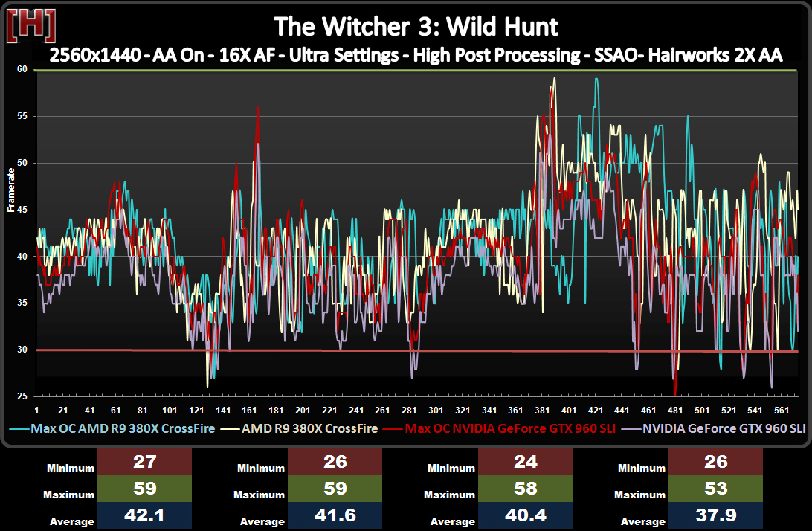812x531 pixels.
Task: Click the x-axis tick label "81"
Action: pos(142,411)
